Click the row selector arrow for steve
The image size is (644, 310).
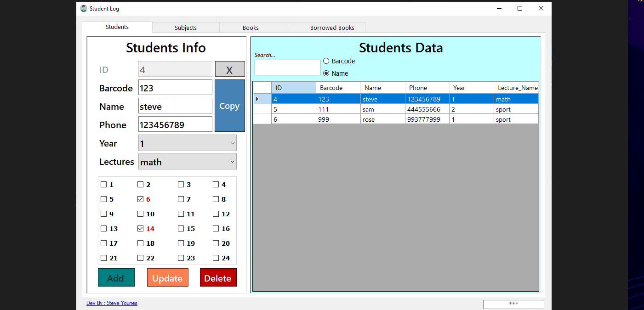tap(257, 99)
